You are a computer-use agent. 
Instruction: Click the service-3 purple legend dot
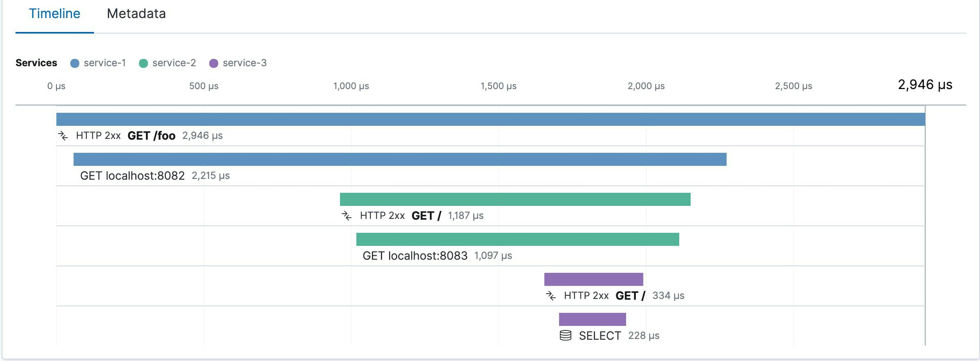pyautogui.click(x=214, y=63)
